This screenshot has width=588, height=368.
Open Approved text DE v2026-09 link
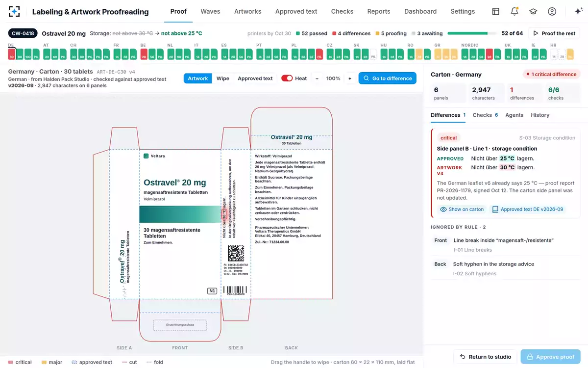pos(527,209)
